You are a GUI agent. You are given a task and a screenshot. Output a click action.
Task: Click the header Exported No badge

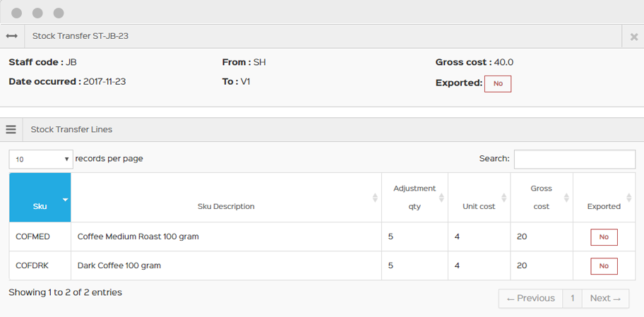pyautogui.click(x=498, y=84)
